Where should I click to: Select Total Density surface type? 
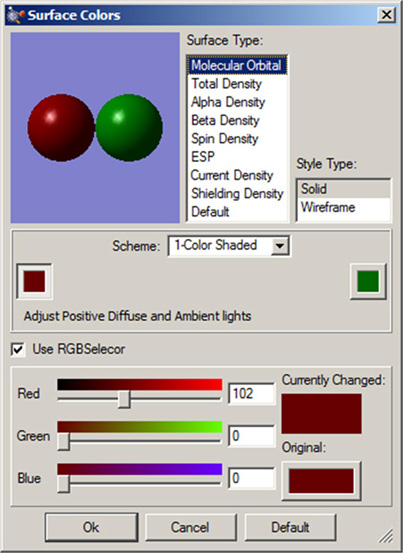tap(226, 84)
